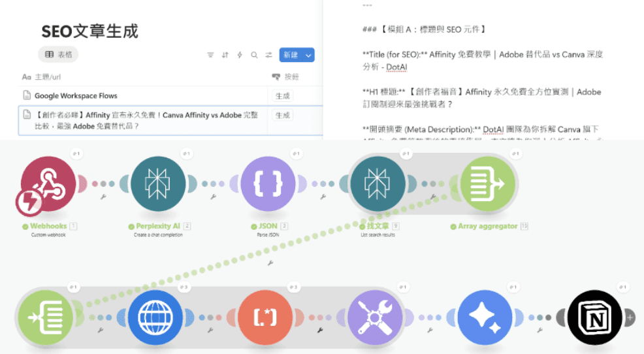Screen dimensions: 644x354
Task: Click the 主題/url column header
Action: click(x=42, y=77)
